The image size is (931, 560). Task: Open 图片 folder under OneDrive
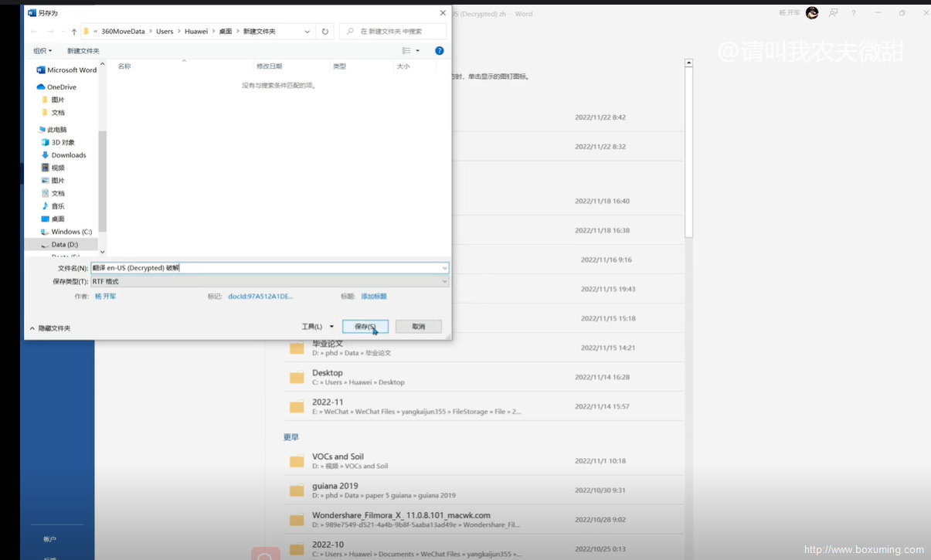pyautogui.click(x=53, y=100)
